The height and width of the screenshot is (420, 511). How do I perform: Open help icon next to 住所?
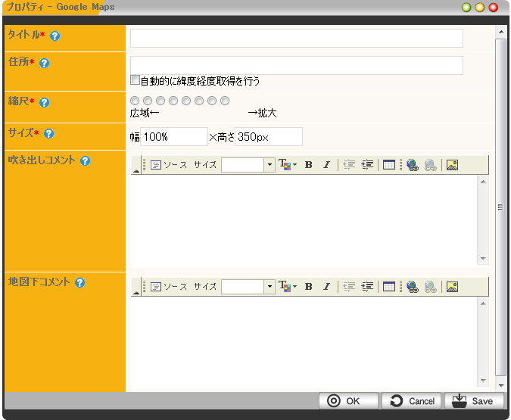(x=45, y=63)
